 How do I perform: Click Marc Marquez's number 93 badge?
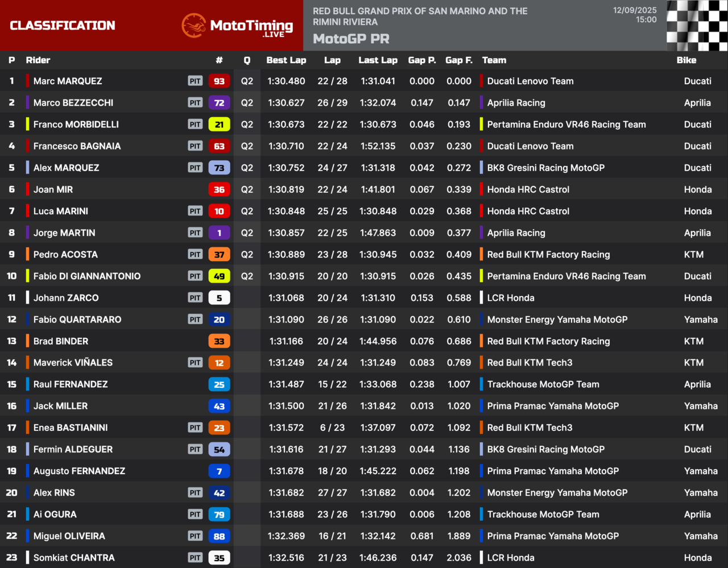click(x=219, y=81)
